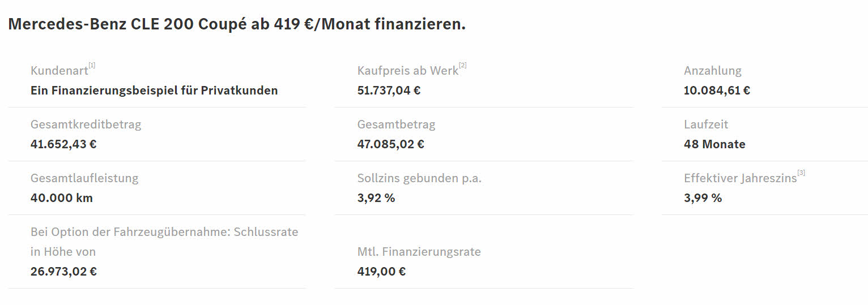
Task: Click the Gesamtkreditbetrag label
Action: (x=86, y=124)
